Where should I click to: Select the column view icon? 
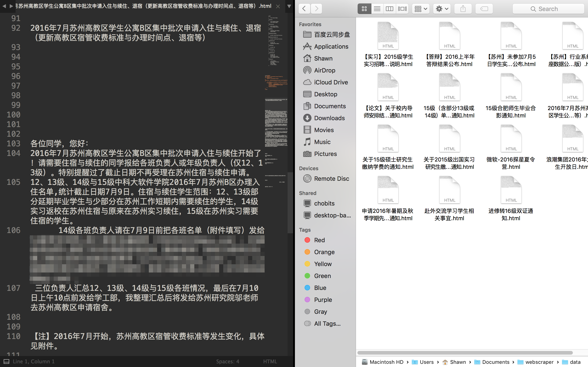click(x=390, y=8)
